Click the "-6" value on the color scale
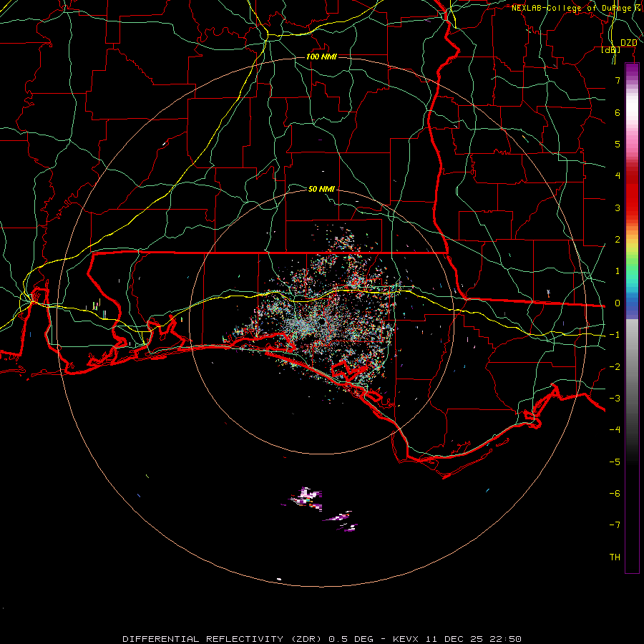The height and width of the screenshot is (644, 644). click(x=615, y=494)
